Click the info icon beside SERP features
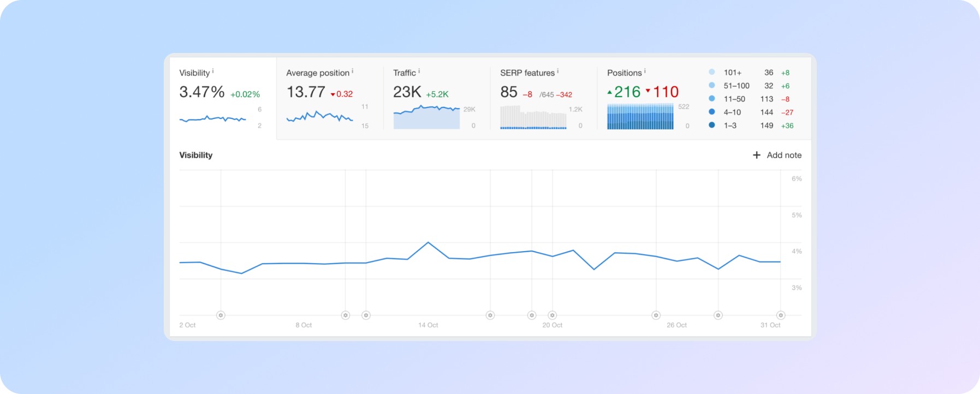980x394 pixels. [557, 71]
